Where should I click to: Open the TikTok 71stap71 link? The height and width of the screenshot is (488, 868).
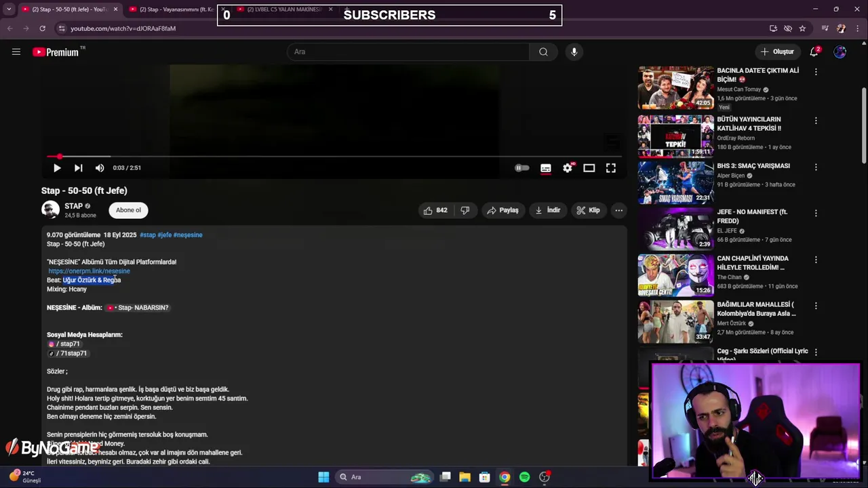[67, 353]
